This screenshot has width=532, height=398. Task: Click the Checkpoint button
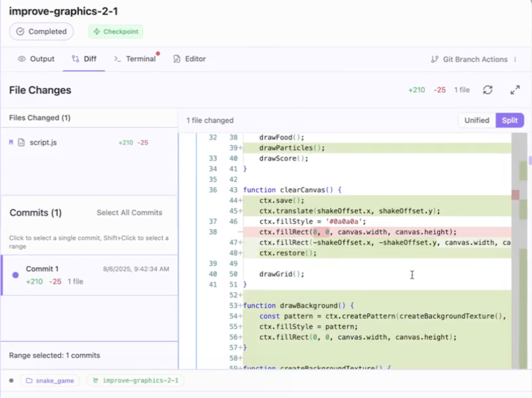tap(116, 31)
